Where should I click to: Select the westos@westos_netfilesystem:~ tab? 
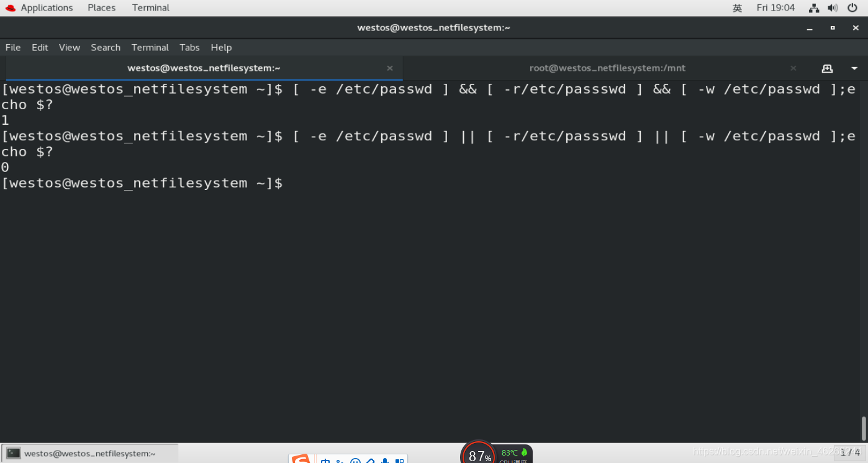point(204,68)
